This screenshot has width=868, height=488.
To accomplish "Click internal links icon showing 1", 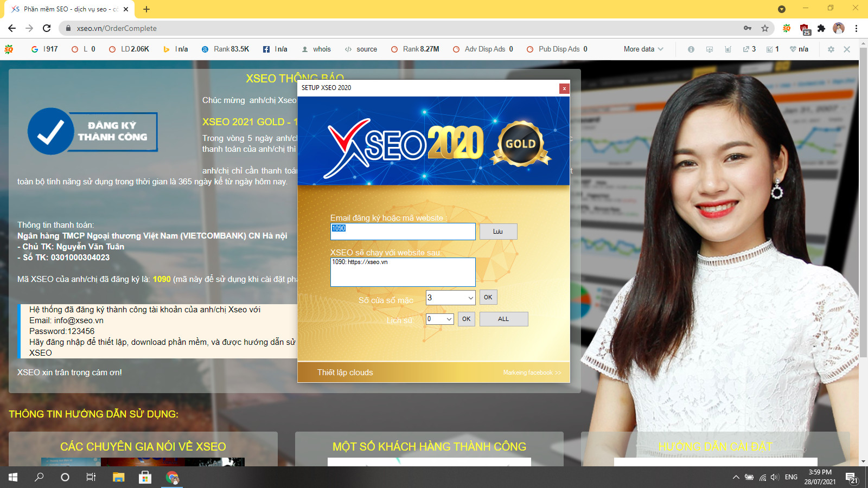I will click(773, 49).
